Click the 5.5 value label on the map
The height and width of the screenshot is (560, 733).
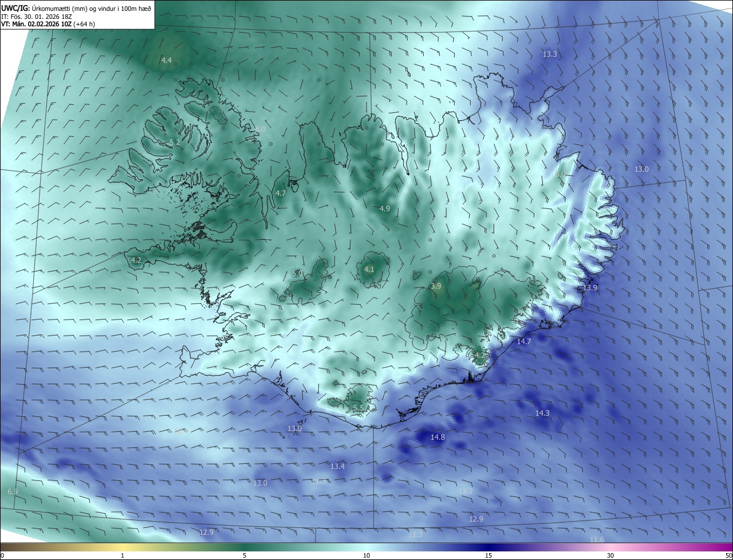pos(358,408)
